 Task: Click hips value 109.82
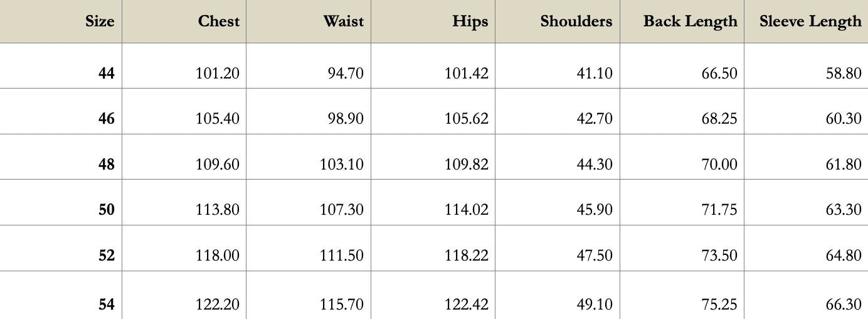pos(466,165)
